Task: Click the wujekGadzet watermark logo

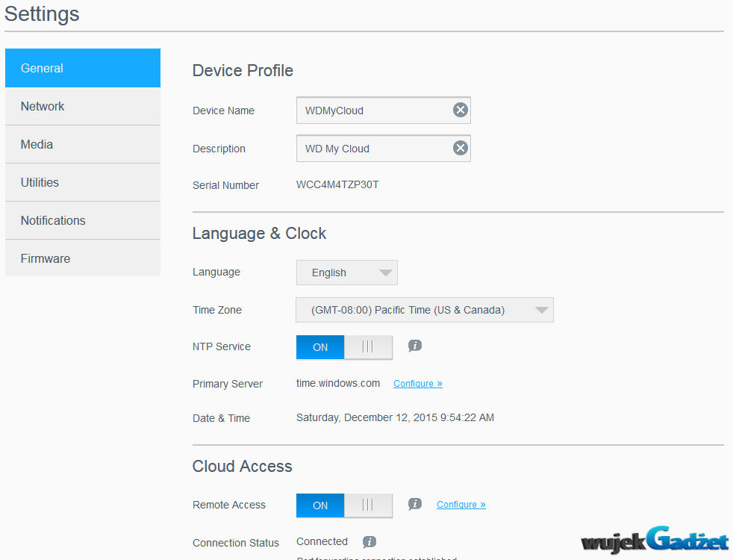Action: [x=655, y=539]
